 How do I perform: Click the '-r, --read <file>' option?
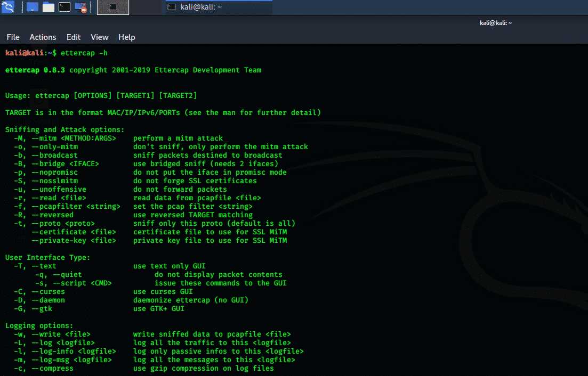point(50,198)
